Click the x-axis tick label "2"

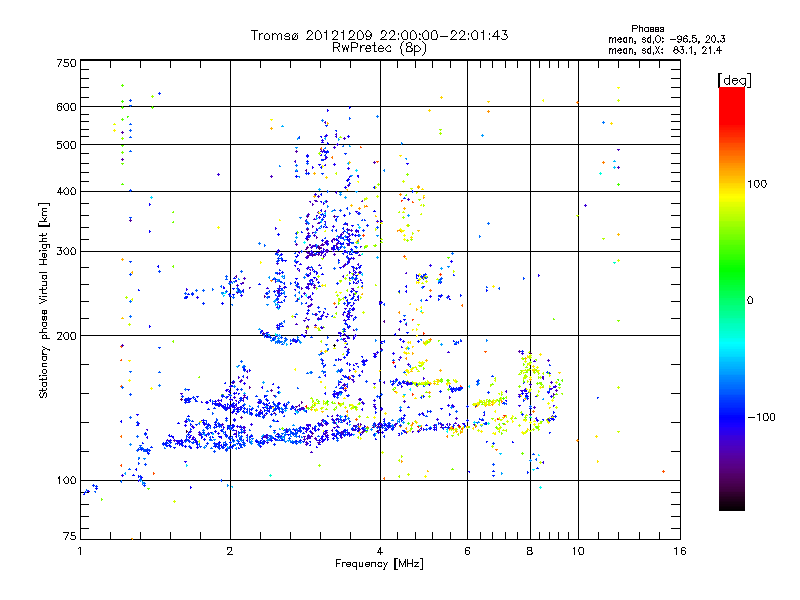pyautogui.click(x=230, y=551)
